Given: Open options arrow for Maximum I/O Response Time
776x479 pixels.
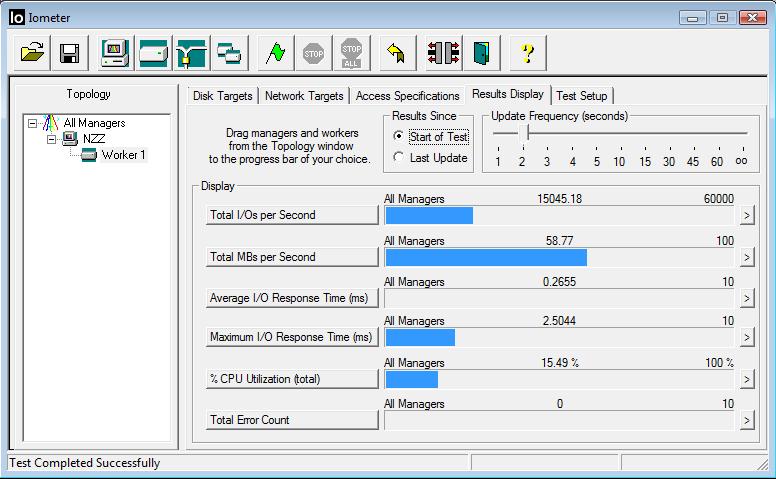Looking at the screenshot, I should click(x=747, y=337).
